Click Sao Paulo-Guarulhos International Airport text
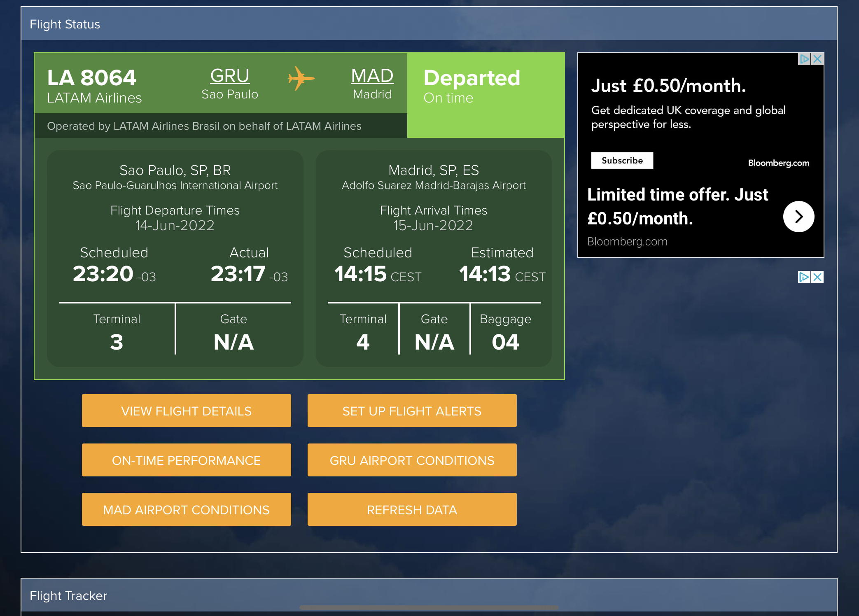The image size is (859, 616). [175, 185]
